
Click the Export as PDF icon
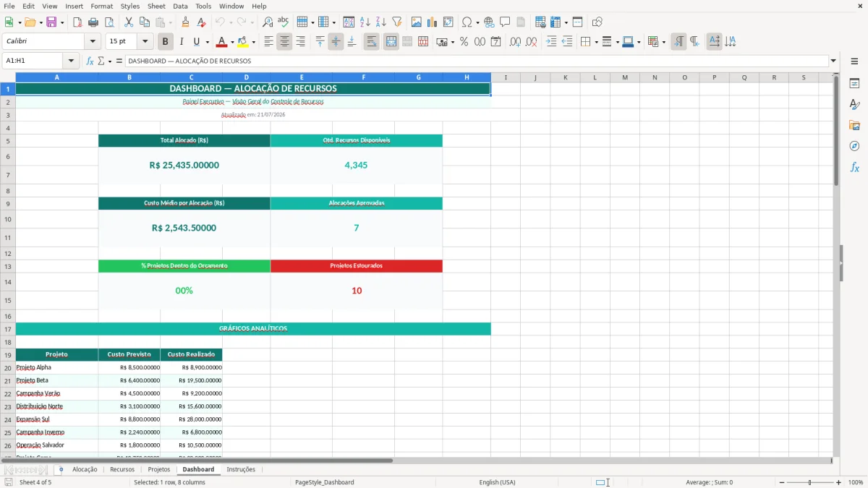77,22
